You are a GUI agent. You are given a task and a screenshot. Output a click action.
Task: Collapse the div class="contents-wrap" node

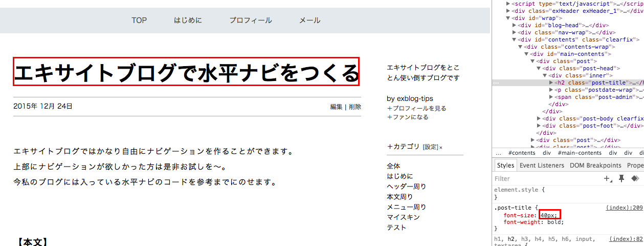[521, 47]
